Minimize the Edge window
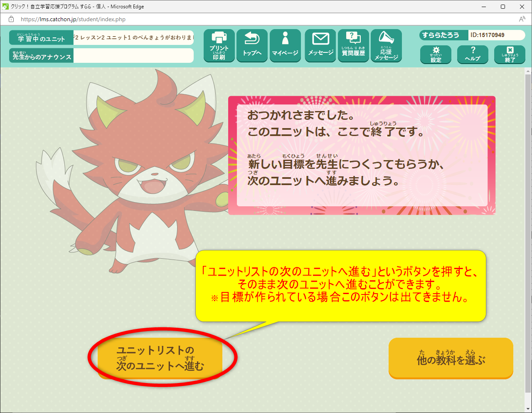Image resolution: width=532 pixels, height=413 pixels. tap(484, 7)
